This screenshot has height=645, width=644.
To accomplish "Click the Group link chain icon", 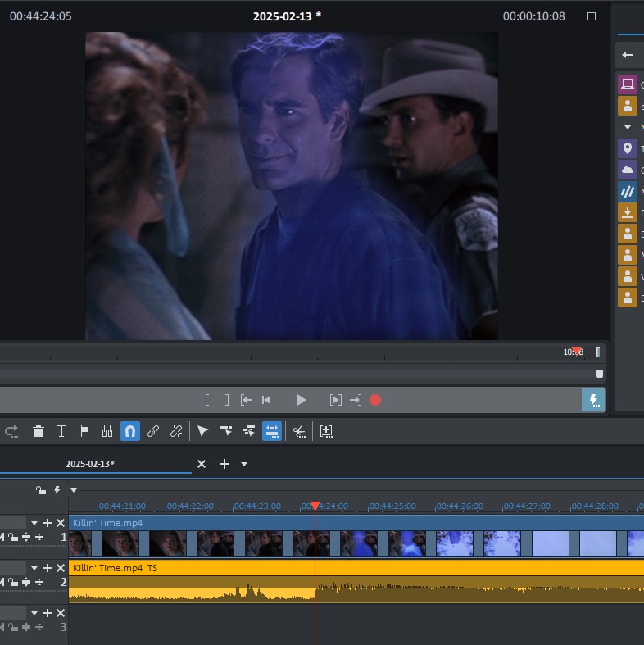I will pos(153,431).
